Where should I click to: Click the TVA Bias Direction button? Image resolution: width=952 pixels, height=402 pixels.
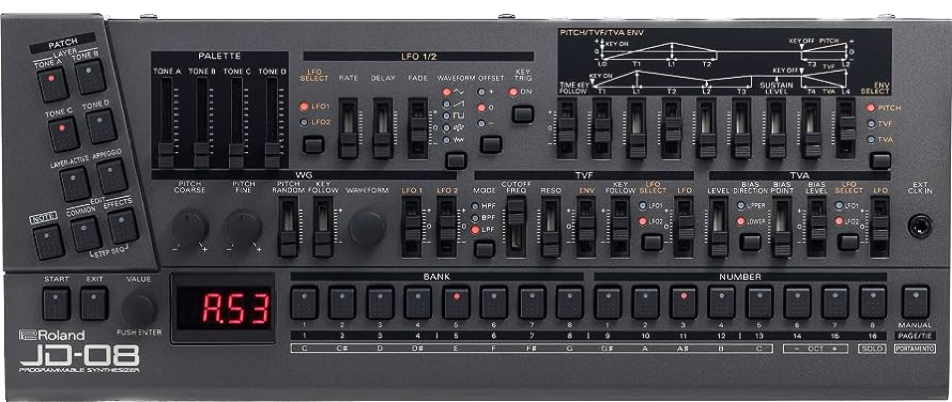point(750,242)
